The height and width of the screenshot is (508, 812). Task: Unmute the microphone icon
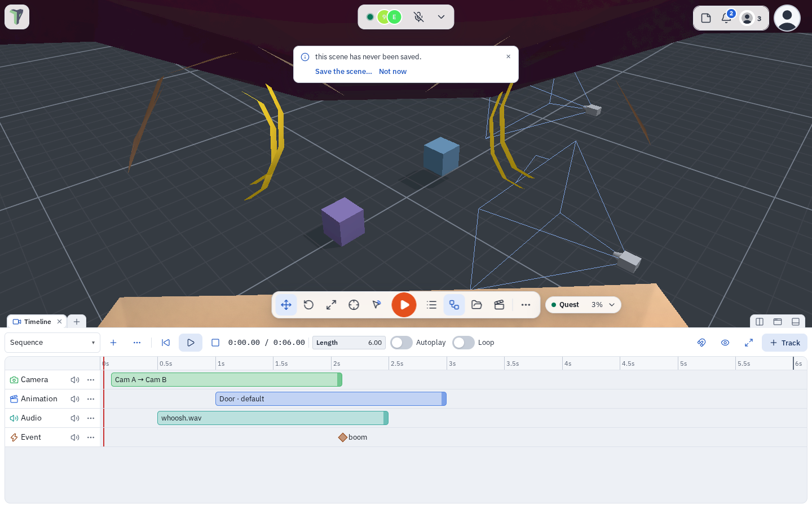point(418,17)
